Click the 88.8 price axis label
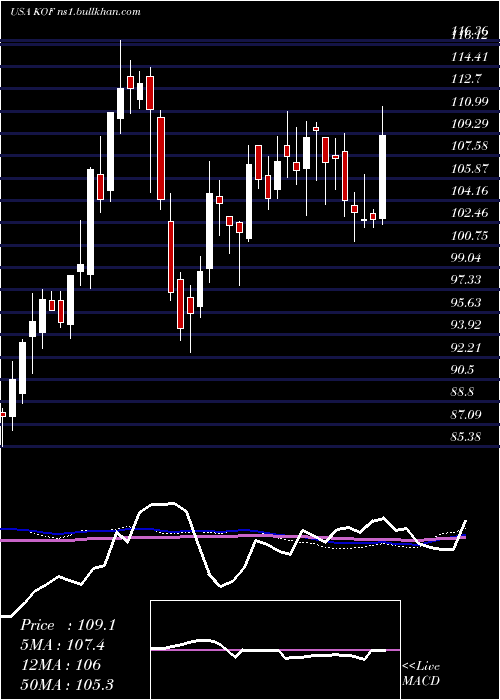 pos(463,392)
